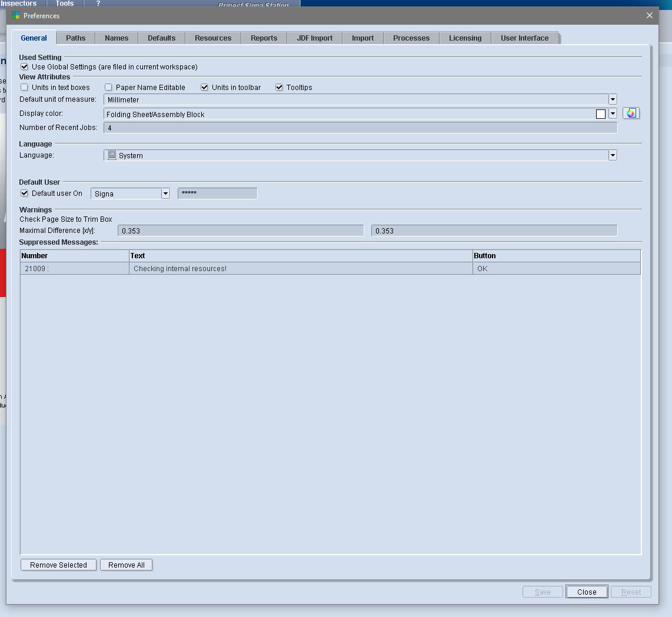Open Tools menu in main window

[x=65, y=4]
